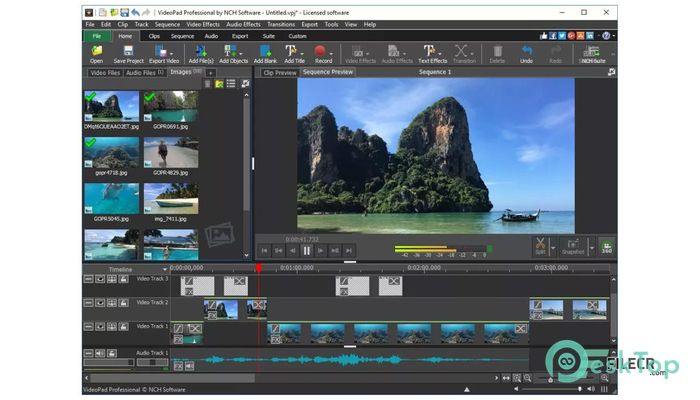This screenshot has width=700, height=400.
Task: Pause playback in the sequence preview
Action: coord(308,251)
